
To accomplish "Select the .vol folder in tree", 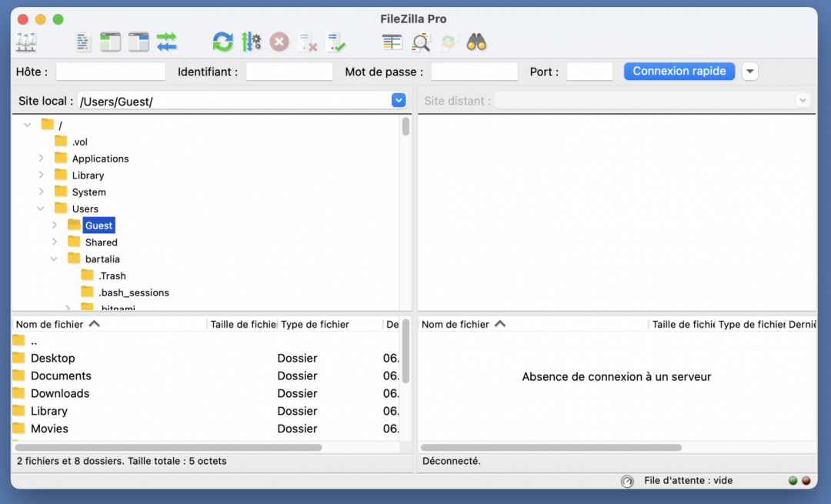I will point(80,142).
